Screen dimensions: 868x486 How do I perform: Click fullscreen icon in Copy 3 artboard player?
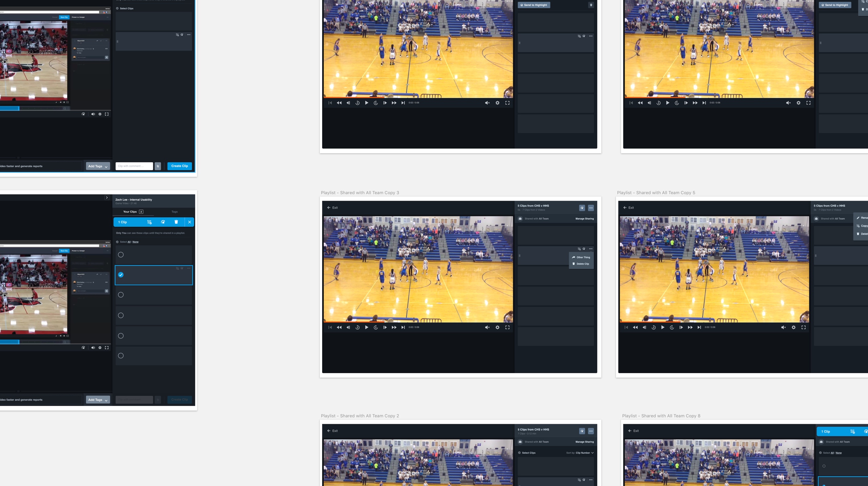click(x=508, y=327)
